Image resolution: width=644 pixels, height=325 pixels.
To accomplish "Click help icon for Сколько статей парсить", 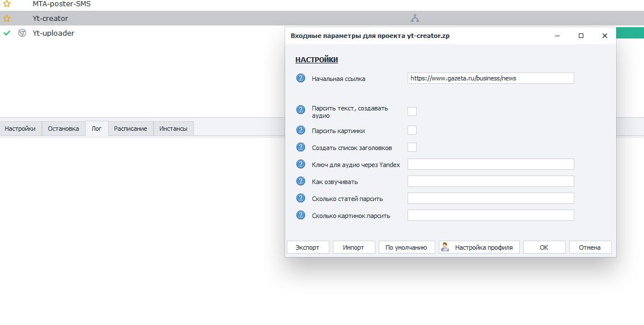I will pos(300,198).
